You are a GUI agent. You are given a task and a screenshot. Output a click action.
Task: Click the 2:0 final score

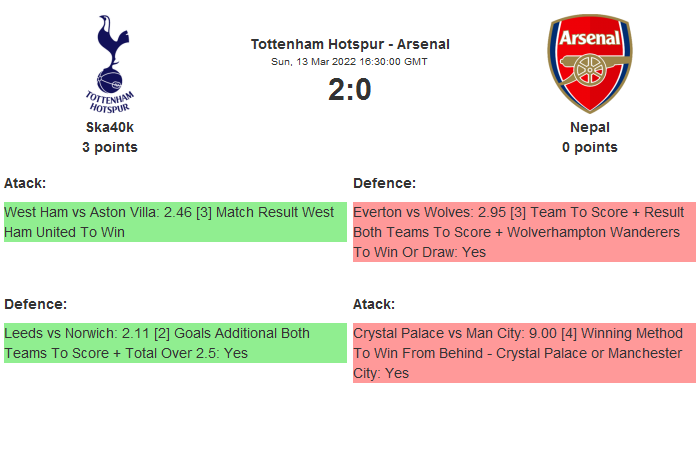coord(350,90)
